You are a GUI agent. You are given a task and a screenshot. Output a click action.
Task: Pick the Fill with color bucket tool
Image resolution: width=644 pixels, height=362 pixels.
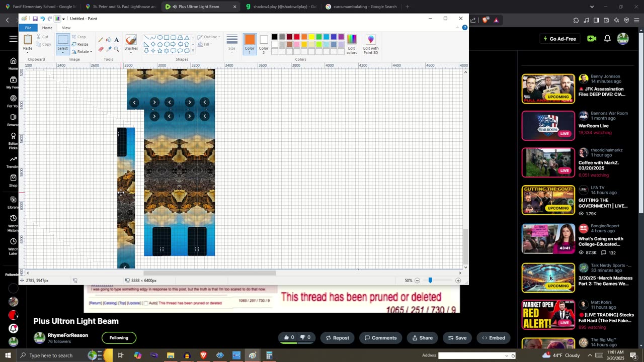click(109, 40)
